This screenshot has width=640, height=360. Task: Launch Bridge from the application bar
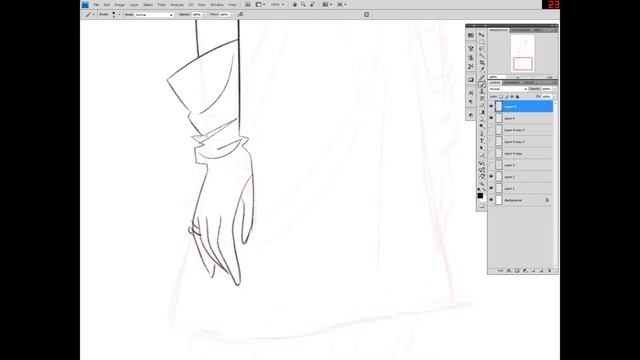248,4
